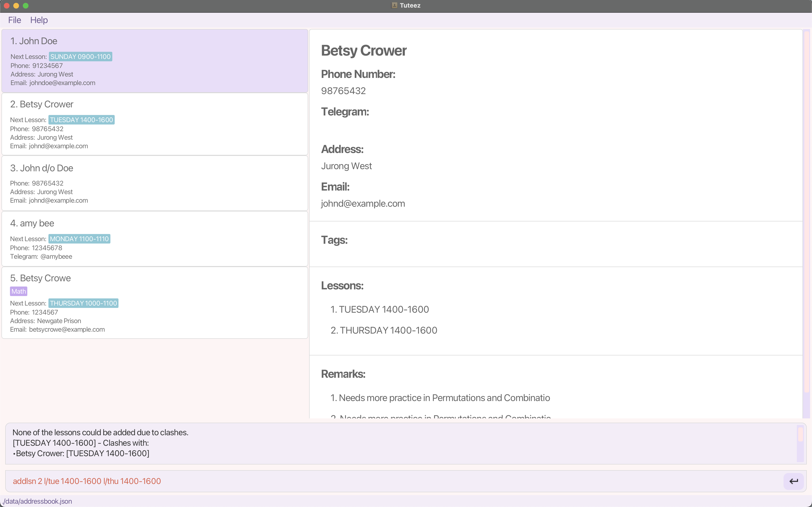This screenshot has height=507, width=812.
Task: Click the clash result message area
Action: [x=399, y=443]
